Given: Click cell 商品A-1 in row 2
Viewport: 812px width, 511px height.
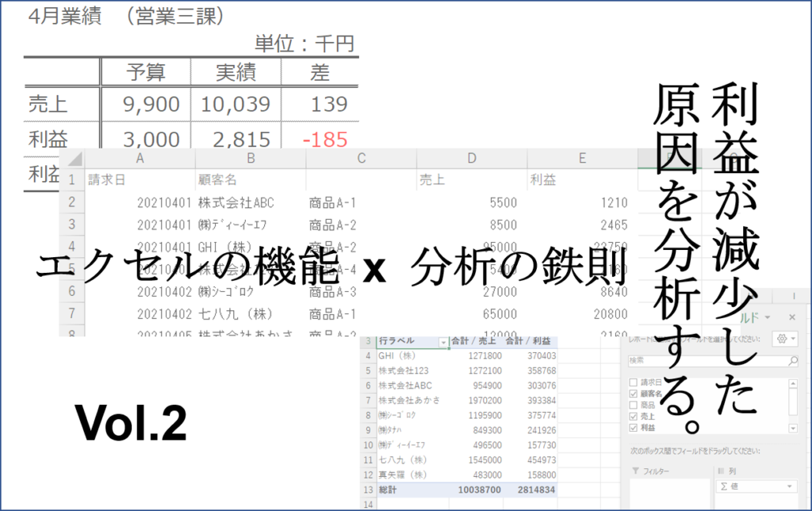Looking at the screenshot, I should [x=332, y=202].
